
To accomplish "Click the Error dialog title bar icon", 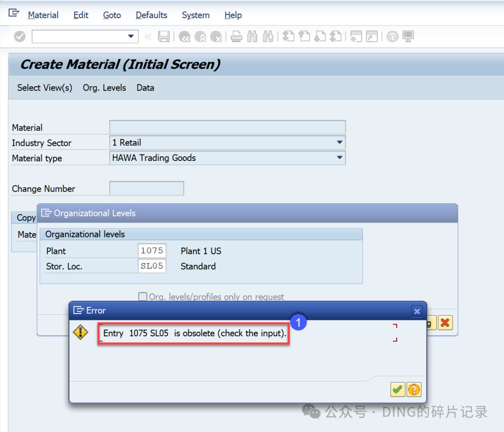I will 79,310.
